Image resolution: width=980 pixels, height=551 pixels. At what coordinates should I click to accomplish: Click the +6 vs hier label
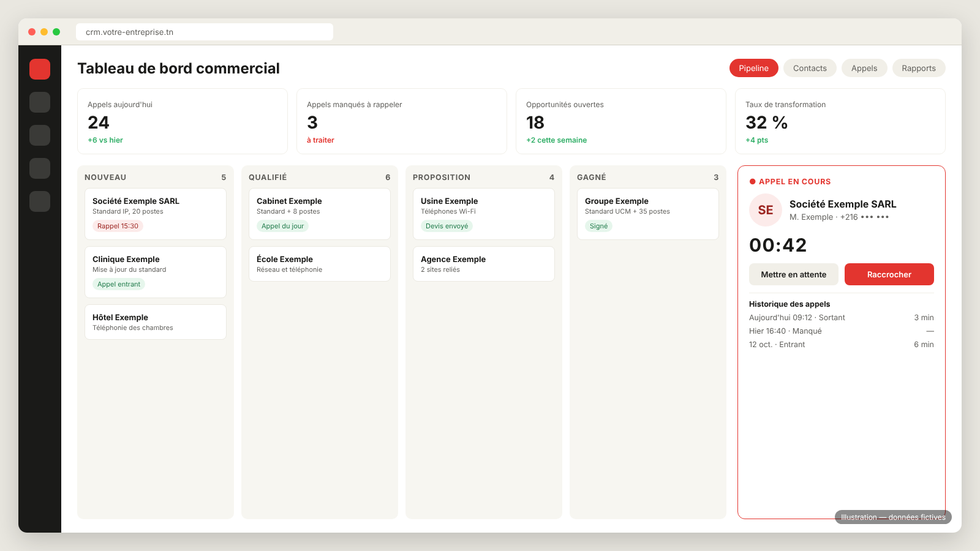[105, 140]
